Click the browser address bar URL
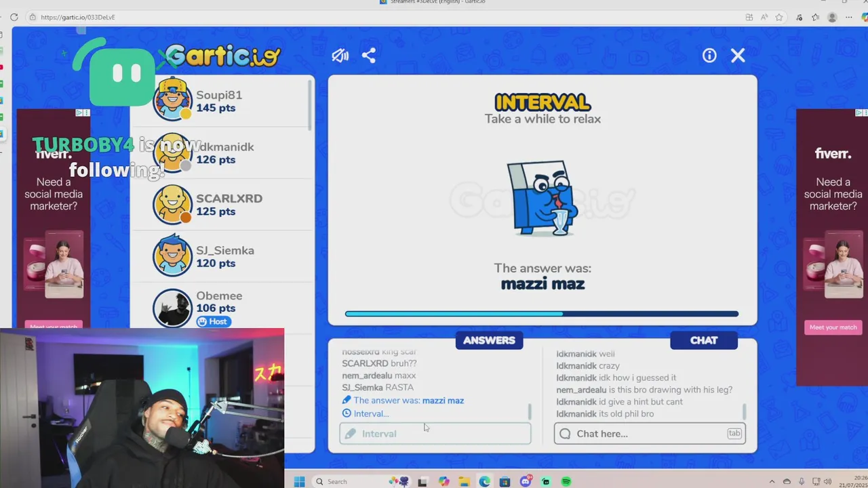Image resolution: width=868 pixels, height=488 pixels. point(78,17)
